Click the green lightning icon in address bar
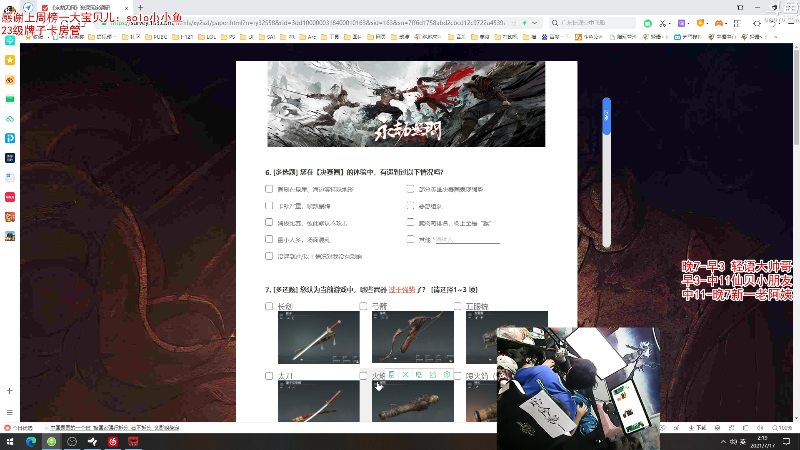This screenshot has height=450, width=800. click(524, 23)
